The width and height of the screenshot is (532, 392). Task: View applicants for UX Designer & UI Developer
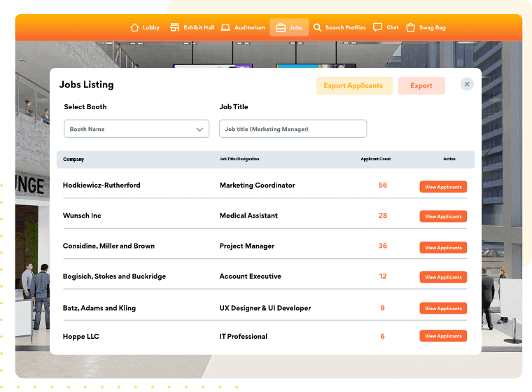[x=443, y=308]
